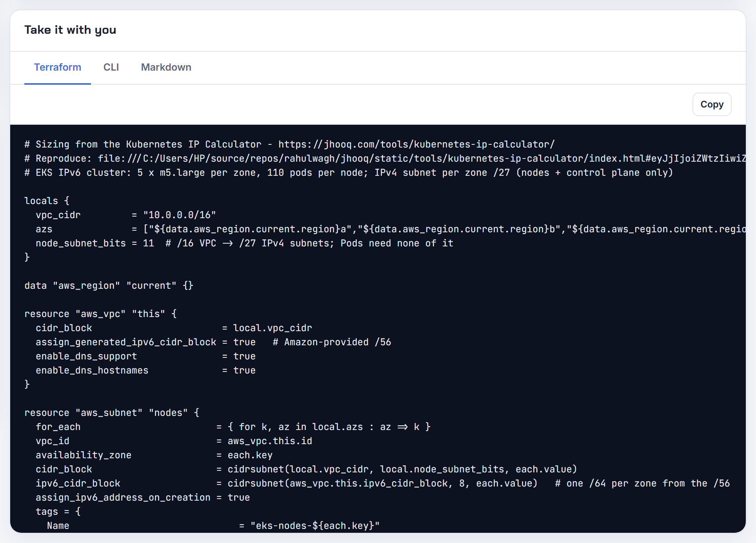Click the node_subnet_bits = 11 line

point(244,243)
